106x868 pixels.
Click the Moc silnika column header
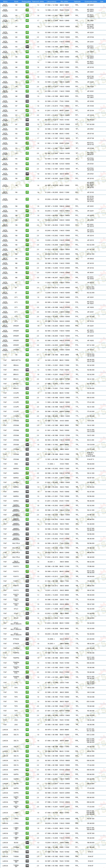(x=64, y=1)
